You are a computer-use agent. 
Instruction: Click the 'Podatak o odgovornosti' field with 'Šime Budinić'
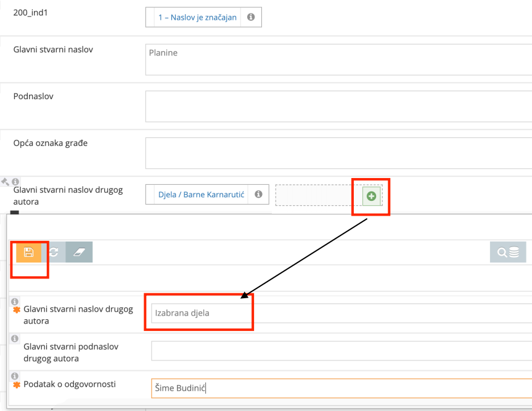340,388
